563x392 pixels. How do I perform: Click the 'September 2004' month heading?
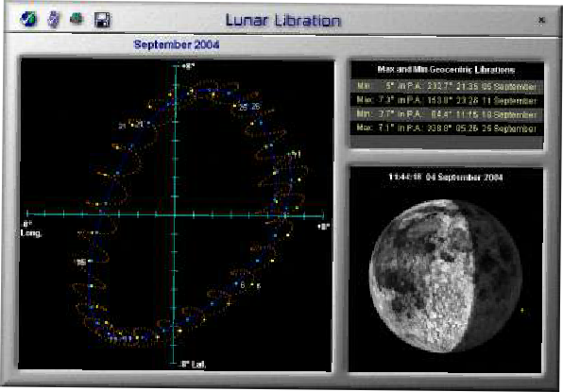tap(177, 44)
